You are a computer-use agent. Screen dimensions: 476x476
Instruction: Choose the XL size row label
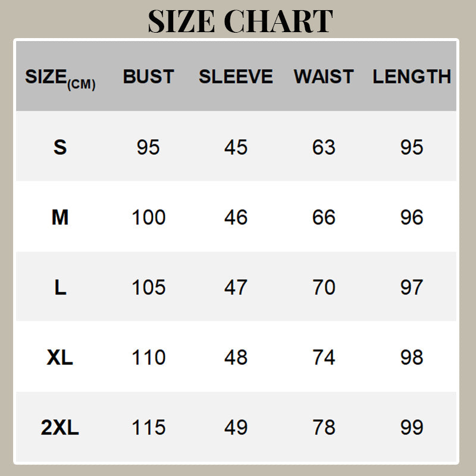(60, 357)
